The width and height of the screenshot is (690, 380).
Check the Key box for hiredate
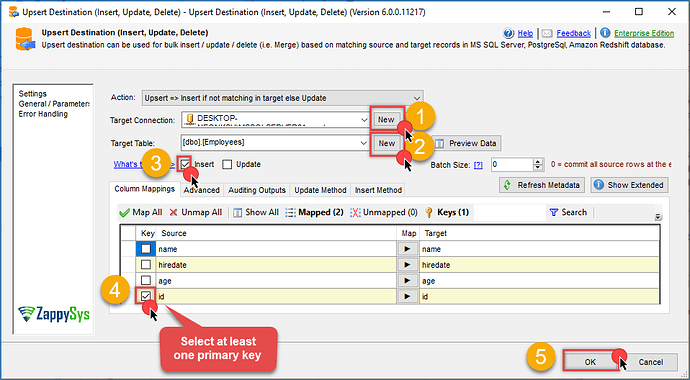coord(146,265)
